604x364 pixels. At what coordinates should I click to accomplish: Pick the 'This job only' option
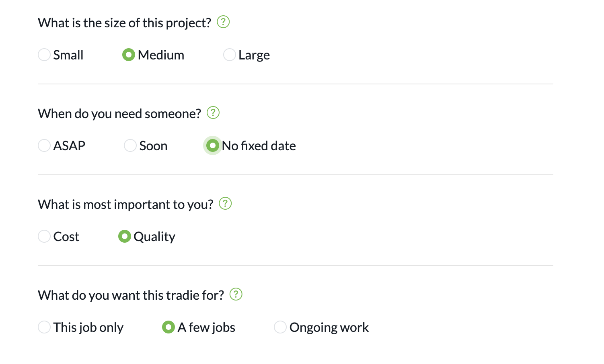pyautogui.click(x=44, y=327)
